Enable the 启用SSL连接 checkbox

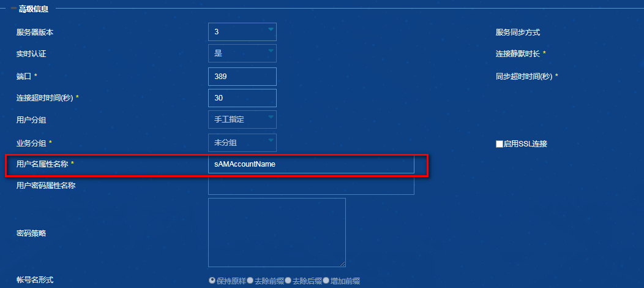(x=500, y=144)
